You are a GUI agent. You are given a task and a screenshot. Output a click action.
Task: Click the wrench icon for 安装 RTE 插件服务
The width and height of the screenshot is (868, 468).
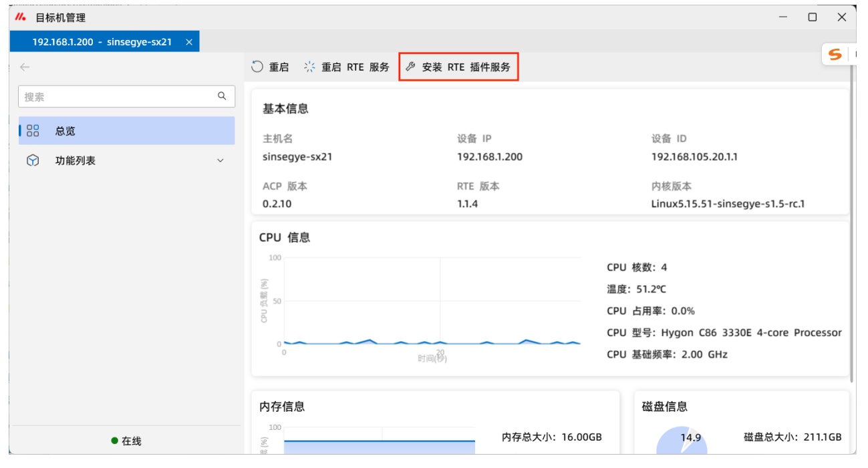[410, 67]
